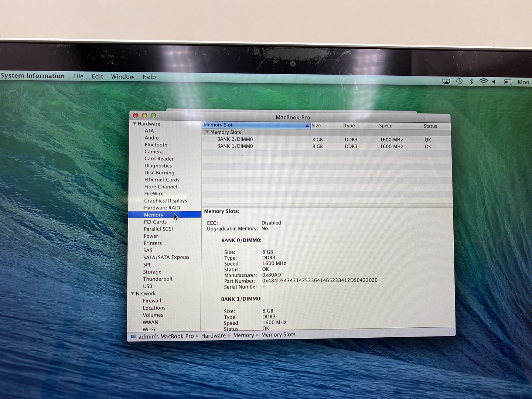Click the Status column header
The width and height of the screenshot is (532, 399).
point(437,126)
